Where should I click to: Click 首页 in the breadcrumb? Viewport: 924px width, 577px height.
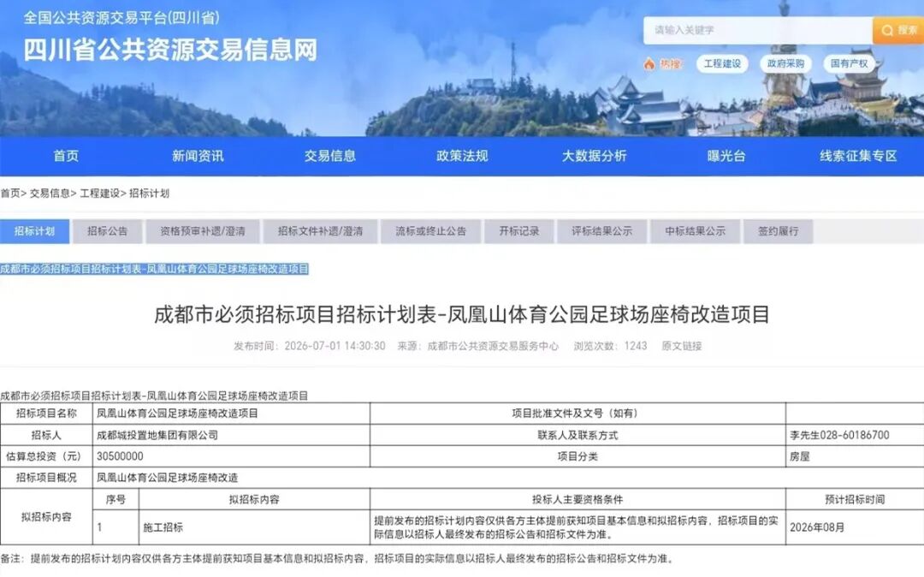pyautogui.click(x=10, y=193)
